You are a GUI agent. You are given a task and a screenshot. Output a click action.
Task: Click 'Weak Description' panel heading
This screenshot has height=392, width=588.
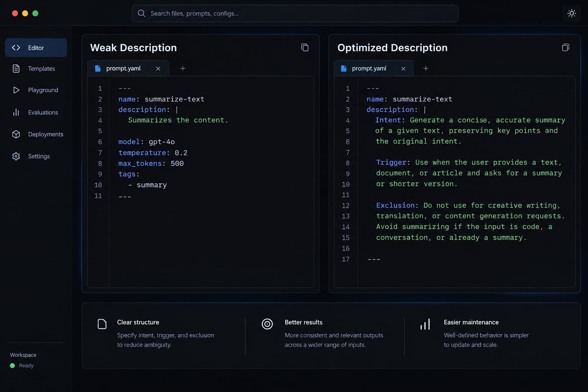[134, 47]
